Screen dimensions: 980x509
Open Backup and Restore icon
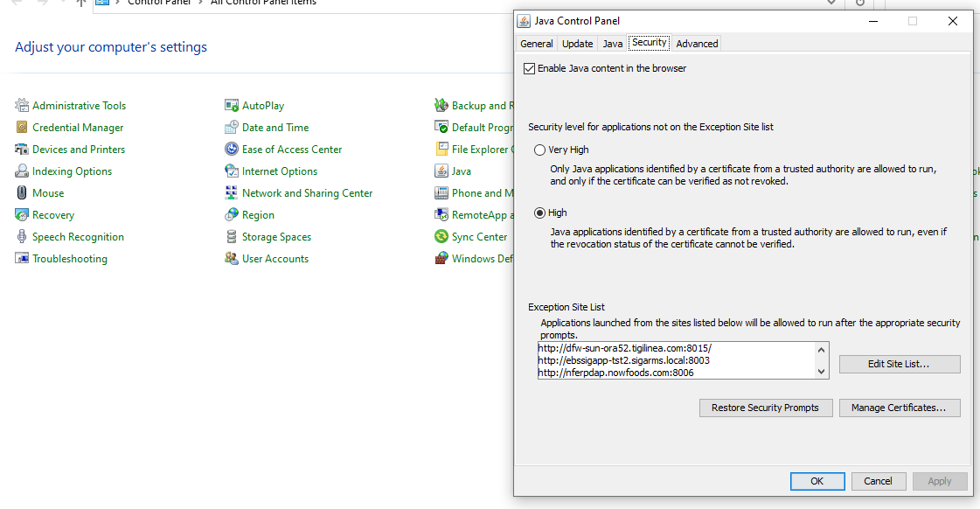441,105
